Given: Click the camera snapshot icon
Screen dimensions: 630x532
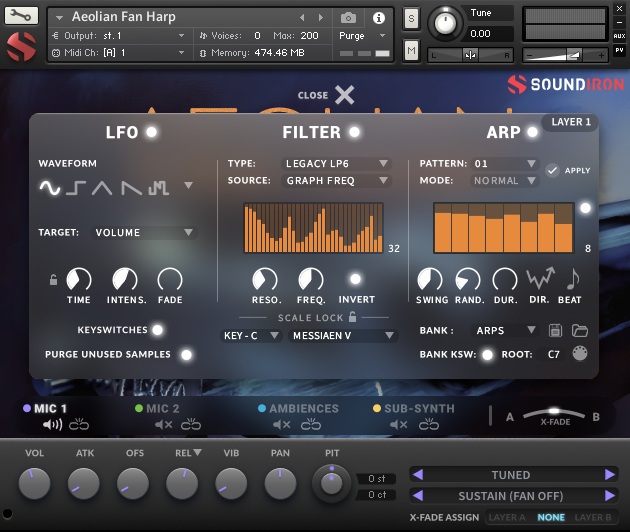Looking at the screenshot, I should [x=348, y=18].
